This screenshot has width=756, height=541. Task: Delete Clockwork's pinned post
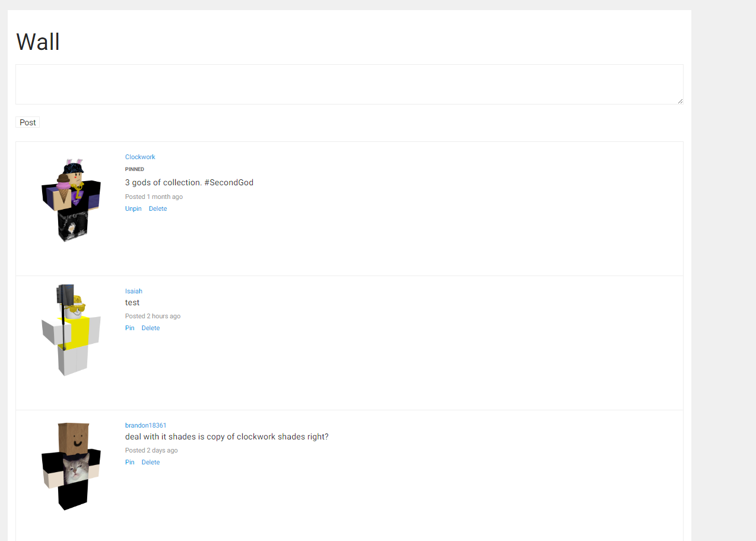157,208
